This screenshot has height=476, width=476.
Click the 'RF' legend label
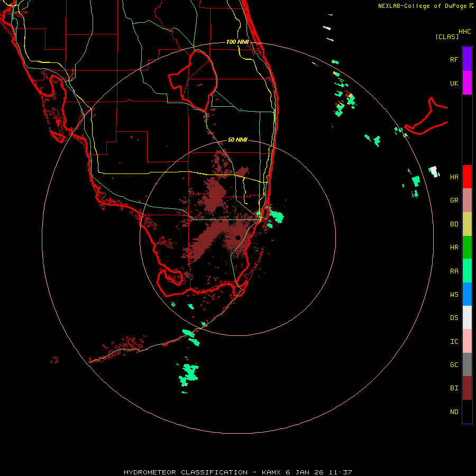pos(454,59)
